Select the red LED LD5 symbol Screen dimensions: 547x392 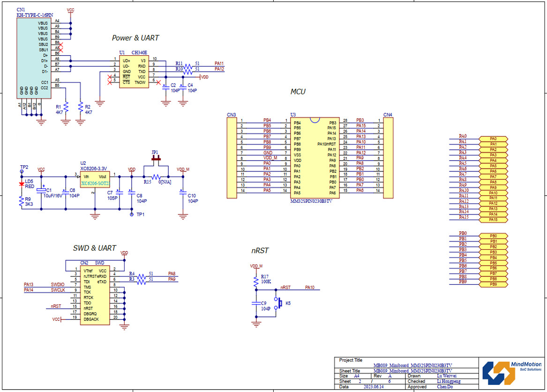click(x=21, y=184)
